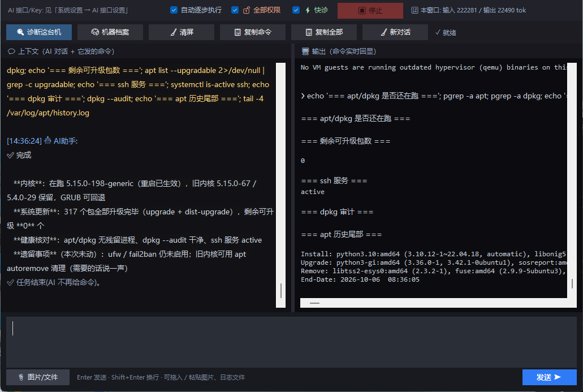583x392 pixels.
Task: Click the End-Date: 2026-10-06 line
Action: click(x=360, y=279)
